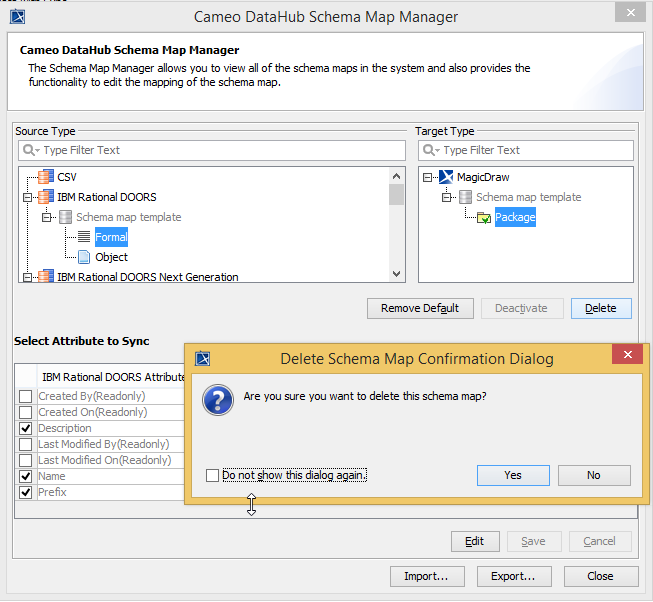Select the Formal item in source tree

coord(111,237)
